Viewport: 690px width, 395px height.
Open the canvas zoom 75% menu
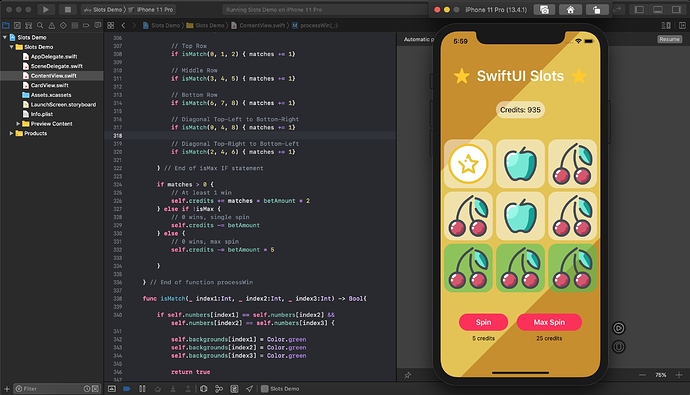pyautogui.click(x=661, y=375)
